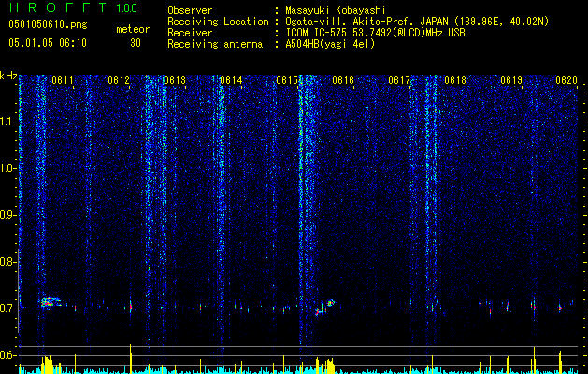Click the 0618 time marker
Viewport: 588px width, 374px height.
coord(455,80)
